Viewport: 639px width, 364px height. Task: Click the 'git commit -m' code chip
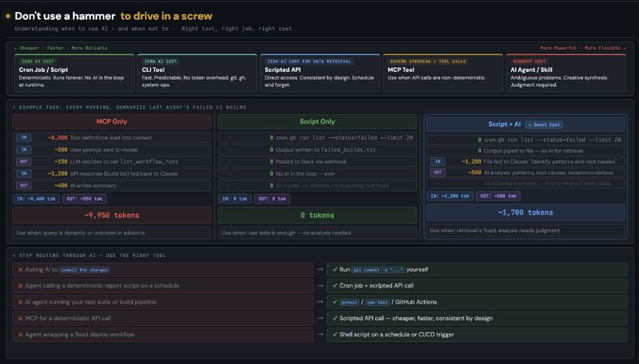click(x=378, y=270)
